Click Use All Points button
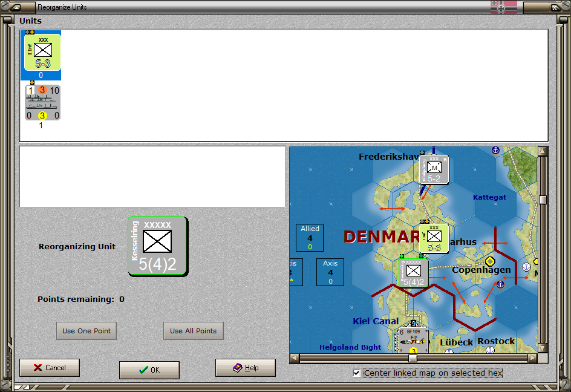The width and height of the screenshot is (571, 392). coord(194,331)
